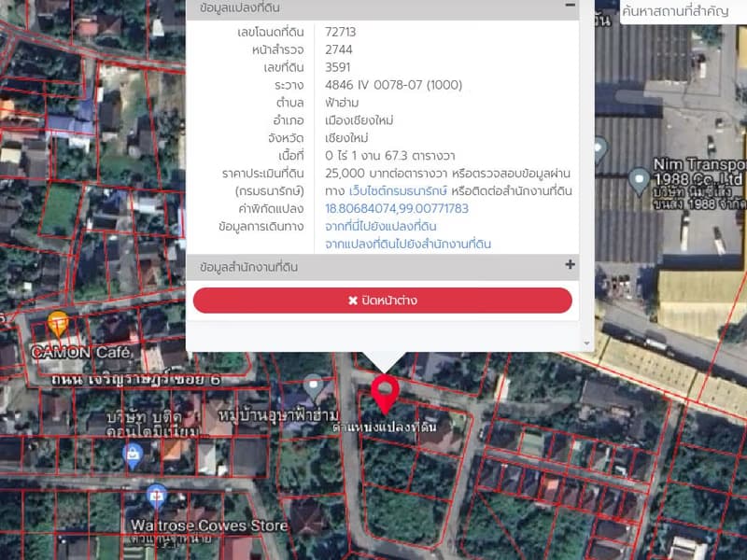Open the coordinates link 18.80684074,99.00771783
Image resolution: width=747 pixels, height=560 pixels.
pyautogui.click(x=396, y=208)
